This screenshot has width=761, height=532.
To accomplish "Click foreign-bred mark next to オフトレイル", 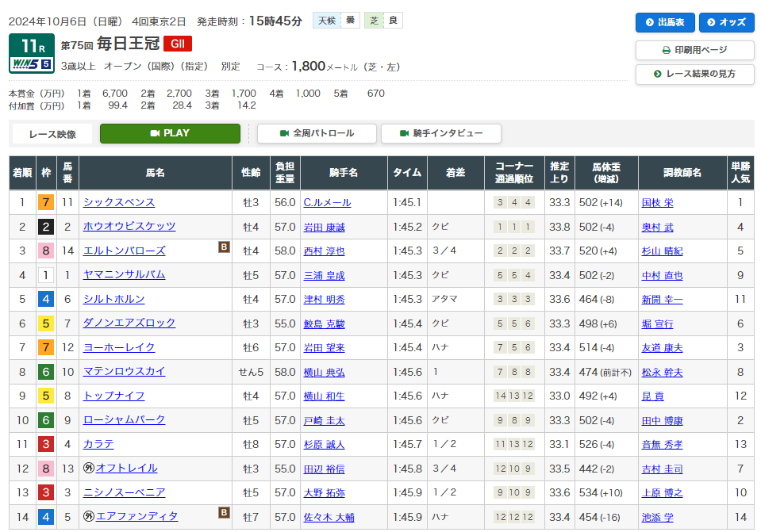I will point(90,469).
